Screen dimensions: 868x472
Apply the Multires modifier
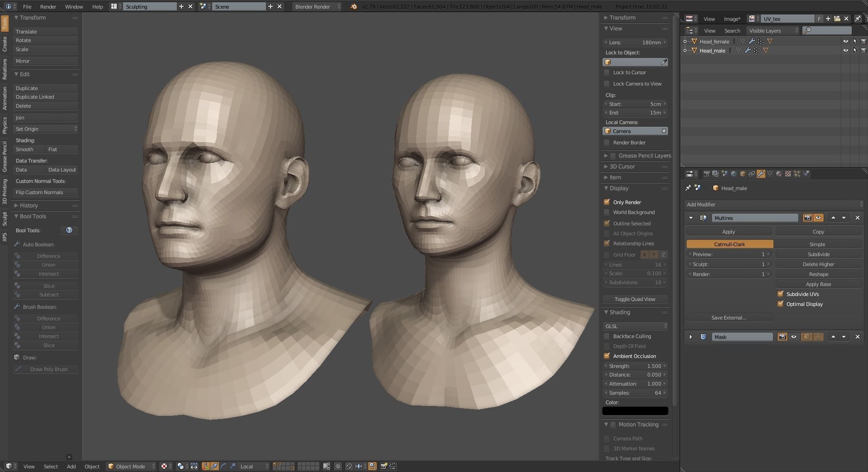click(728, 231)
